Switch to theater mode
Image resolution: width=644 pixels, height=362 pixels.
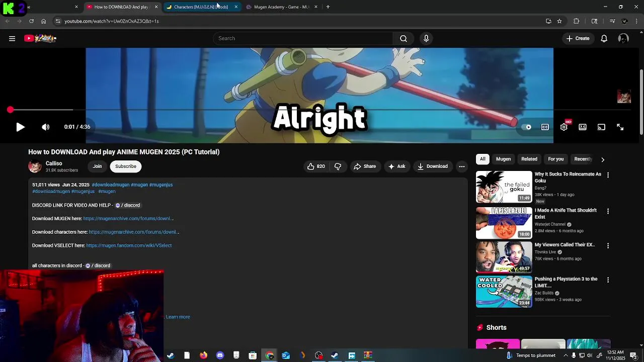pos(583,127)
